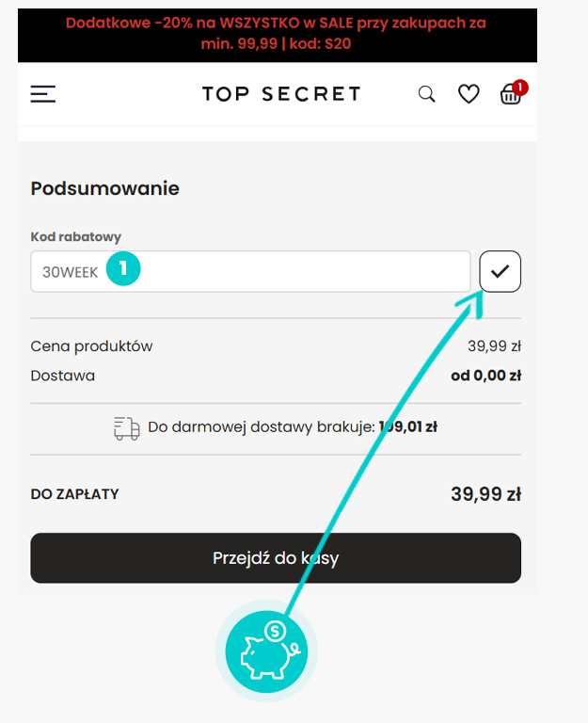Open the hamburger navigation menu
The width and height of the screenshot is (588, 723).
pyautogui.click(x=43, y=94)
